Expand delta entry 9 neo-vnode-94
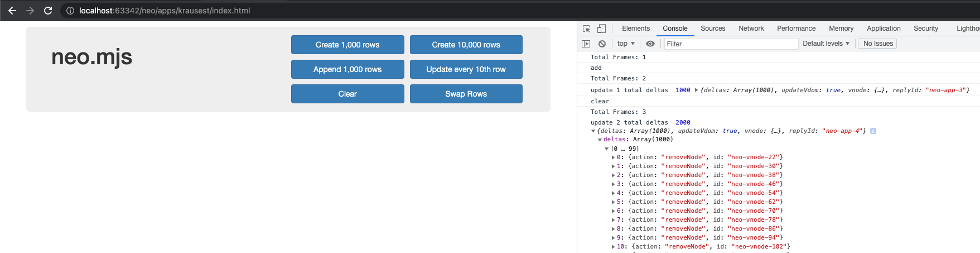 click(613, 238)
